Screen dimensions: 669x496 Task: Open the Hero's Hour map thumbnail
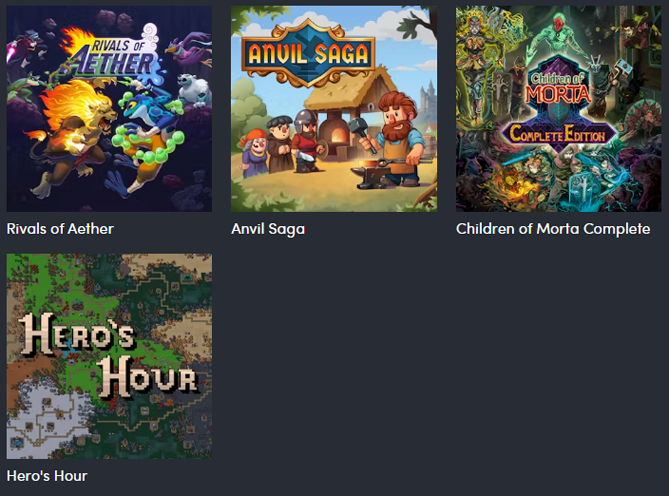tap(109, 357)
